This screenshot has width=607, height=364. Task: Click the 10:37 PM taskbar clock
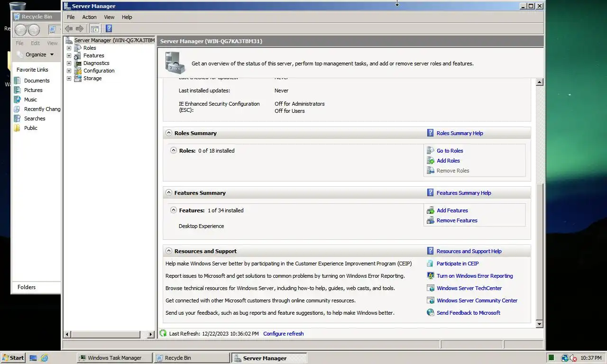[x=591, y=358]
